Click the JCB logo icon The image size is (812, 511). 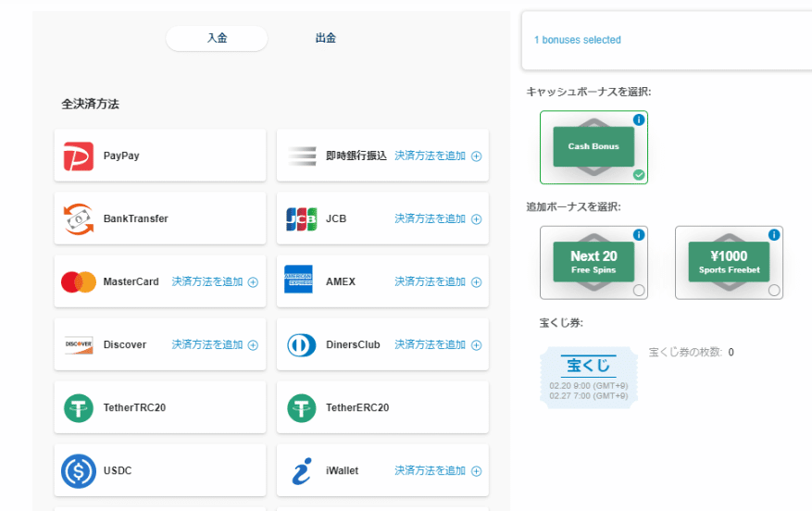pos(302,219)
